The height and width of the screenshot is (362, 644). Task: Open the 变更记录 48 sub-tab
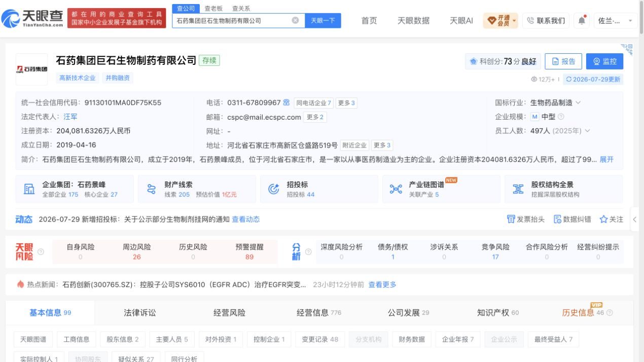click(320, 339)
